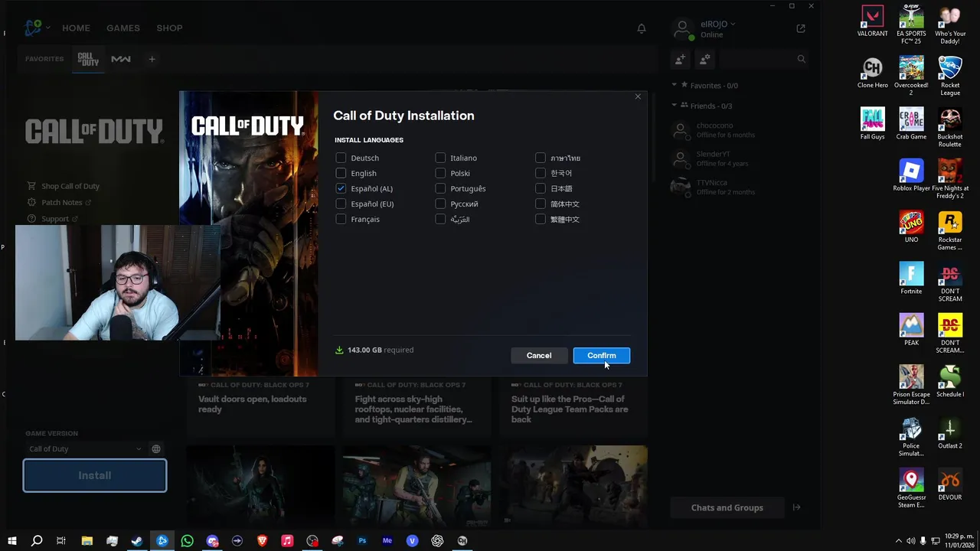Viewport: 980px width, 551px height.
Task: Select the Fall Guys desktop icon
Action: click(873, 124)
